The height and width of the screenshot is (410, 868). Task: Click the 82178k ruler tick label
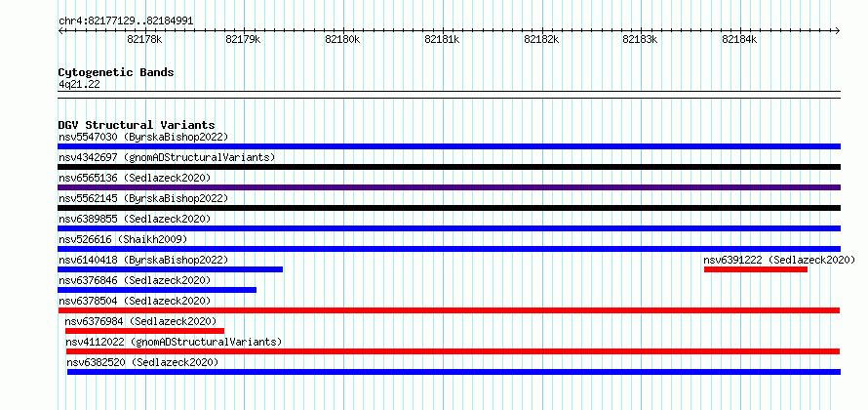click(x=144, y=39)
